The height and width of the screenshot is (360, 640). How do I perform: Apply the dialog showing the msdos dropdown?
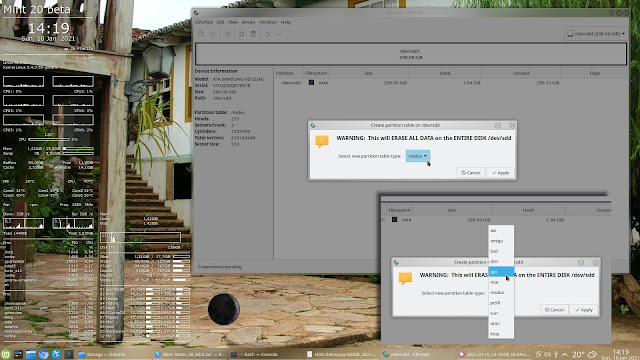click(500, 173)
